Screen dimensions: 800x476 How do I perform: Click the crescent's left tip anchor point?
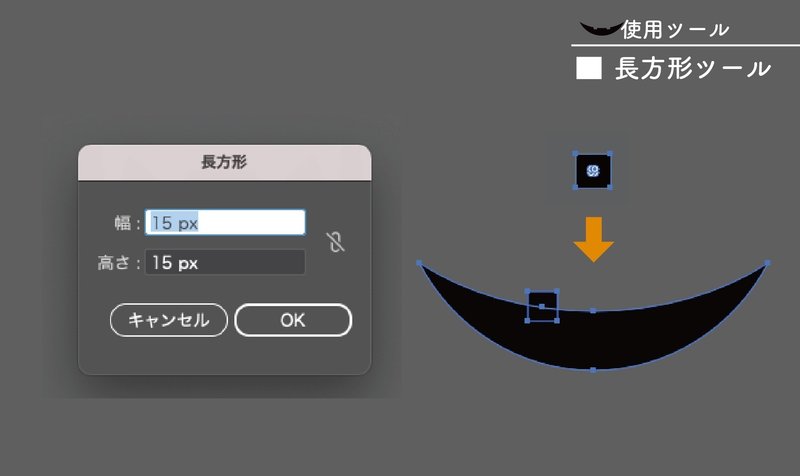point(419,263)
